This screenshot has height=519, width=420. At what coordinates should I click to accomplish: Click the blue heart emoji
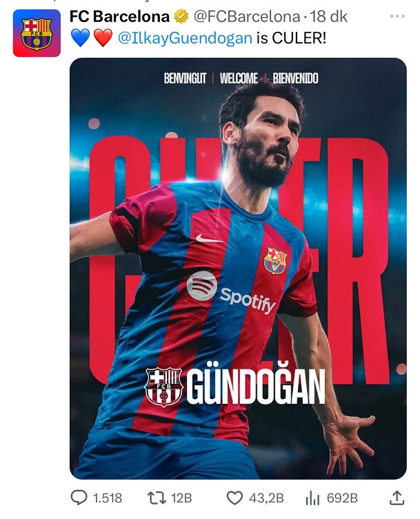pyautogui.click(x=81, y=38)
